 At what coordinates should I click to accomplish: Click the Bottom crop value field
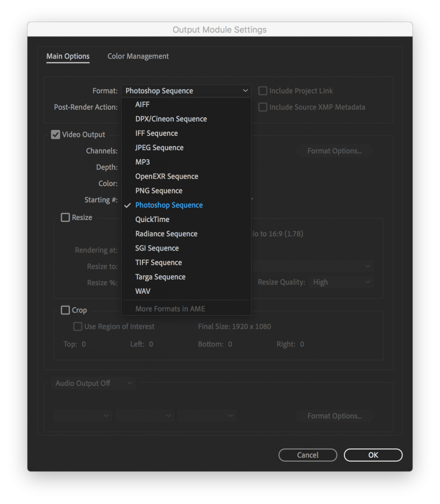click(230, 344)
